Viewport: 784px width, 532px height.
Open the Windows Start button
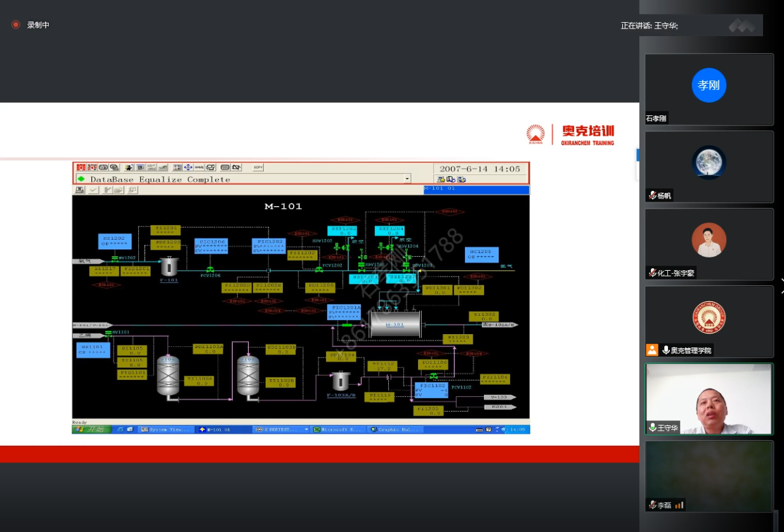click(91, 429)
